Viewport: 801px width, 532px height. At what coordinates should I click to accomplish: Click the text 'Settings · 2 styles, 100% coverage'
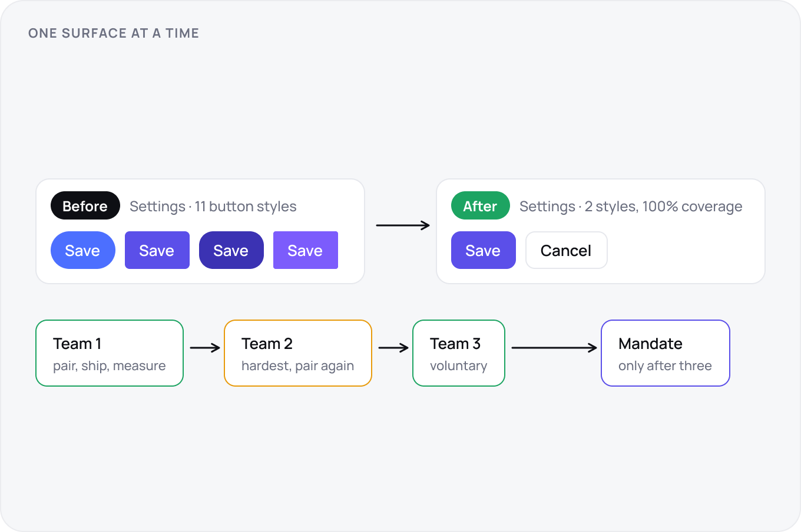[x=631, y=207]
